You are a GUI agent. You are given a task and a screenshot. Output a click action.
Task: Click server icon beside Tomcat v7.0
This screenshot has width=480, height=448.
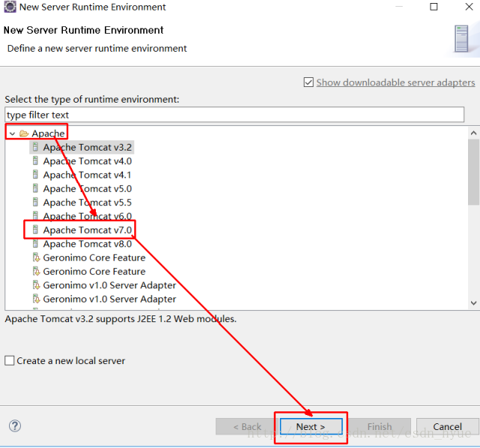click(35, 230)
